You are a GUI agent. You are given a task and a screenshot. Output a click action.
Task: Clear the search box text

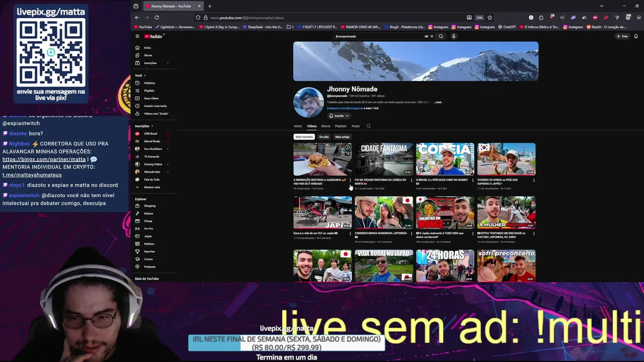[432, 36]
